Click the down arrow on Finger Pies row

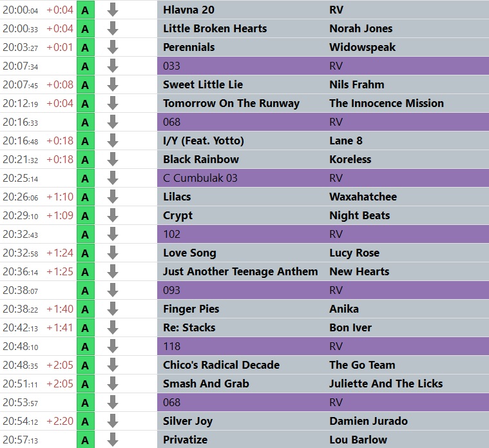(x=113, y=309)
